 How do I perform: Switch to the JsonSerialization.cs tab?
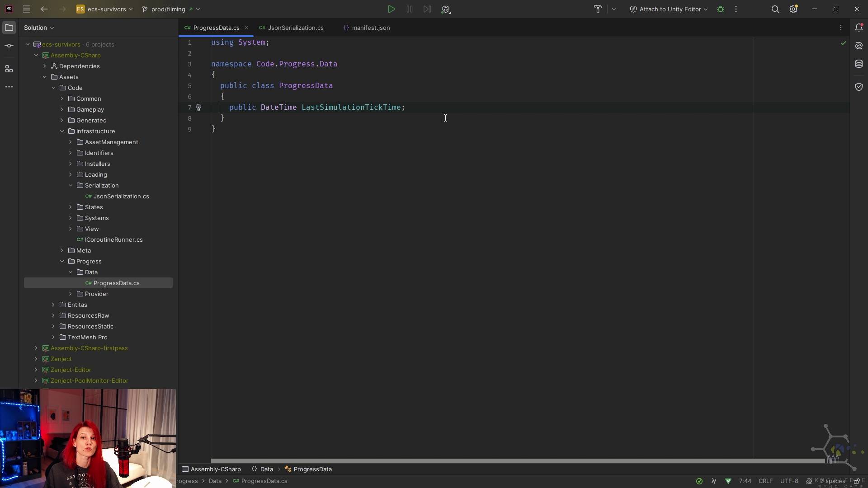pos(295,28)
